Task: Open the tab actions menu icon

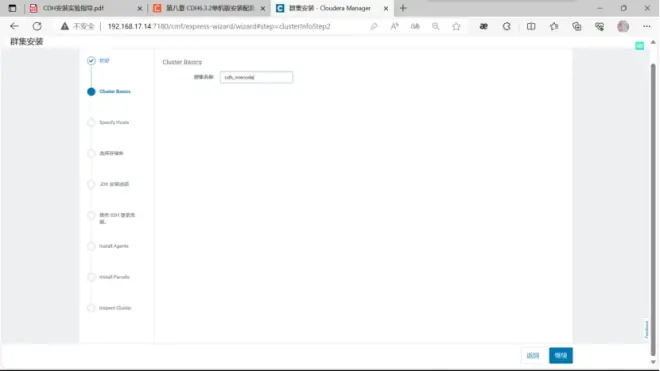Action: (12, 8)
